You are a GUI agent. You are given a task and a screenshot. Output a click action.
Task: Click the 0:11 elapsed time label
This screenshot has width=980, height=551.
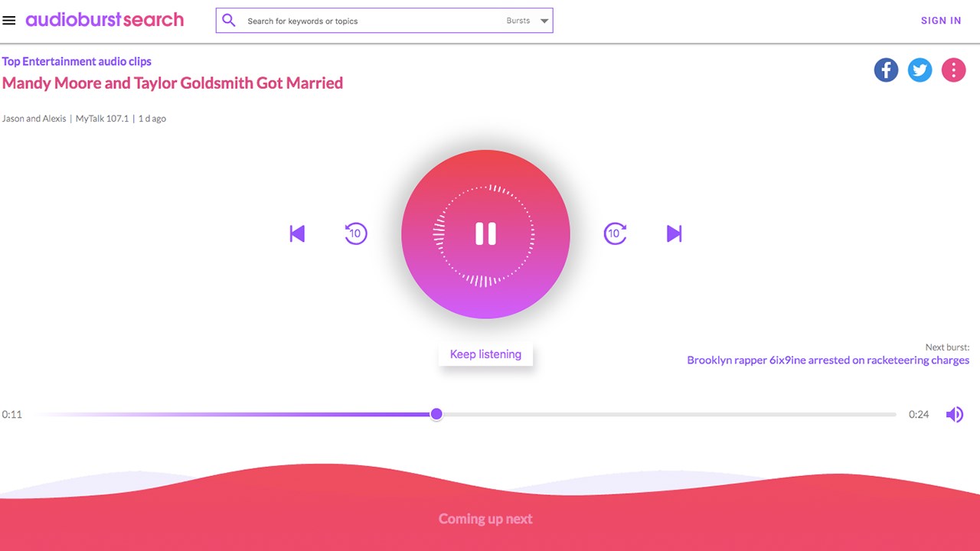(x=11, y=415)
